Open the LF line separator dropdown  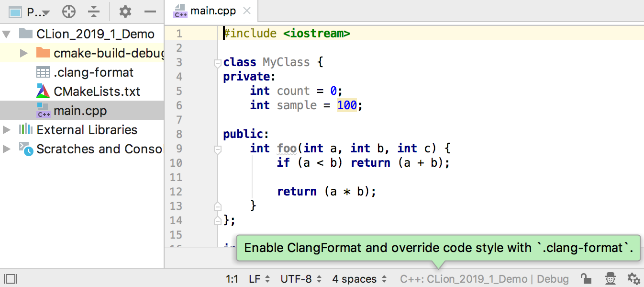tap(260, 279)
